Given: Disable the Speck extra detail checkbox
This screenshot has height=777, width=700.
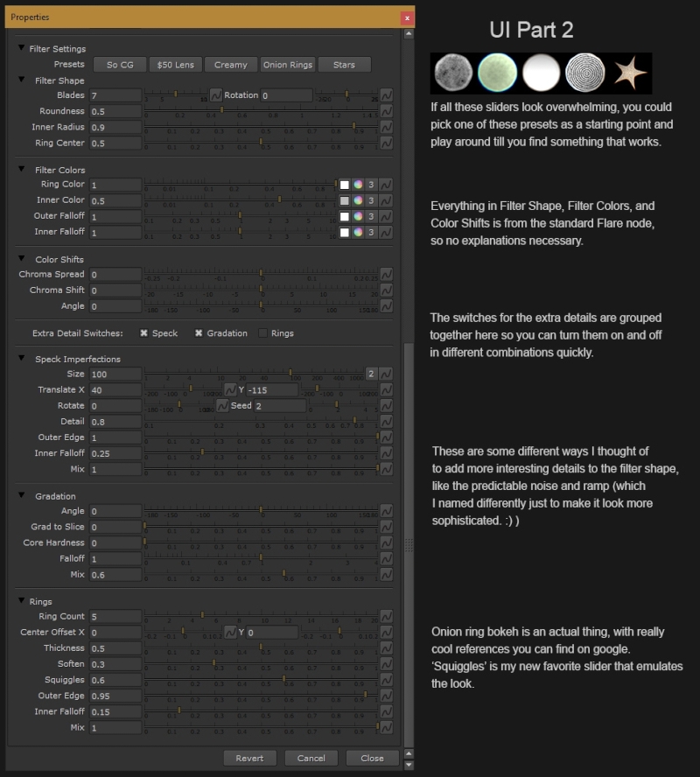Looking at the screenshot, I should [143, 333].
